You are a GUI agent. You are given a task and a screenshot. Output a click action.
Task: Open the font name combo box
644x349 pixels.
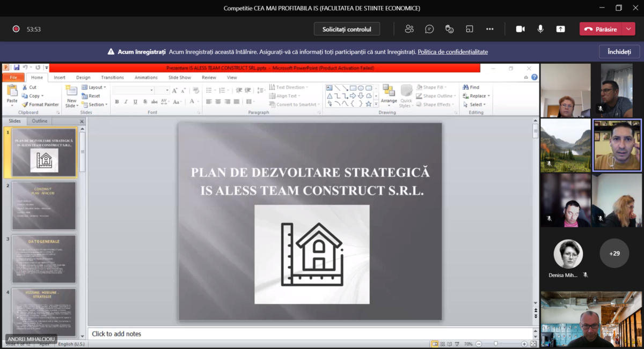[x=133, y=91]
